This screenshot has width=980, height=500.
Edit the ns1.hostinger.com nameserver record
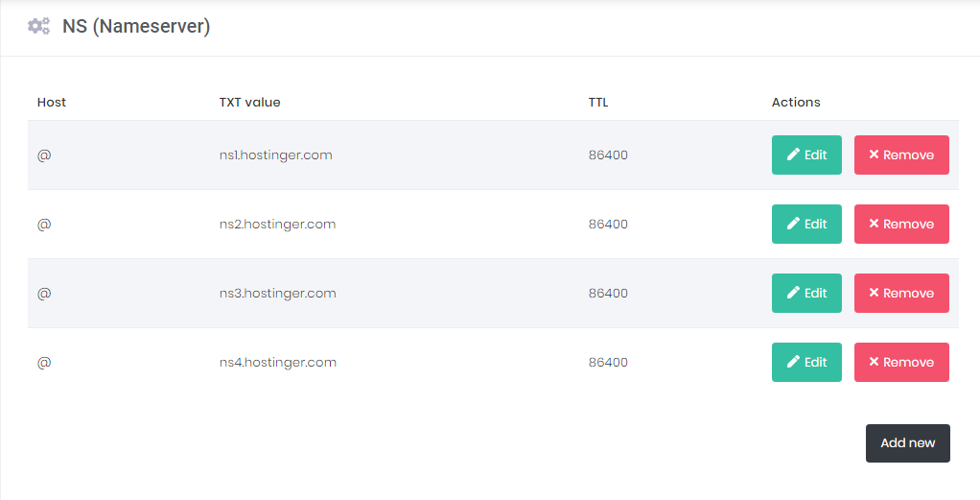click(806, 155)
